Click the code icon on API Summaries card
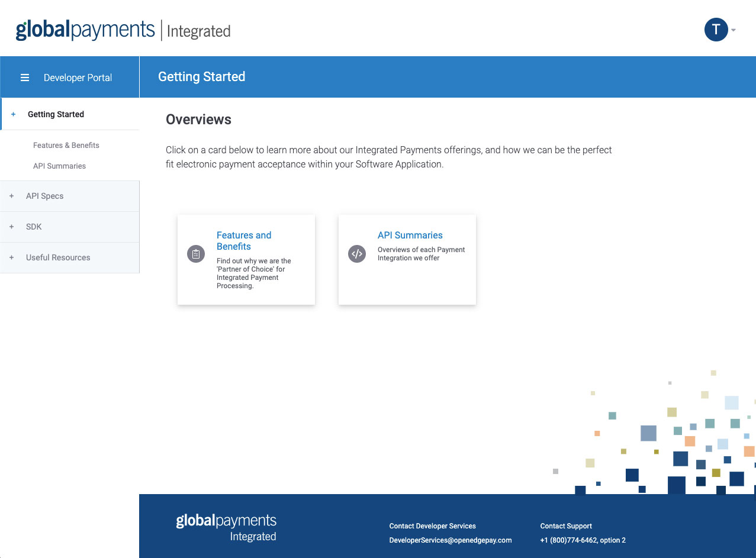This screenshot has height=558, width=756. coord(356,254)
